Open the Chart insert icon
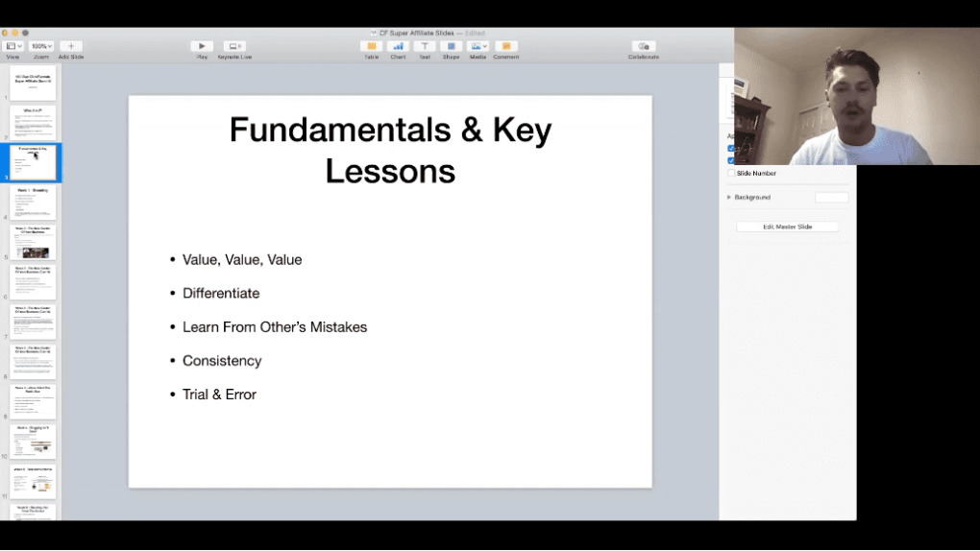This screenshot has height=551, width=980. click(398, 46)
